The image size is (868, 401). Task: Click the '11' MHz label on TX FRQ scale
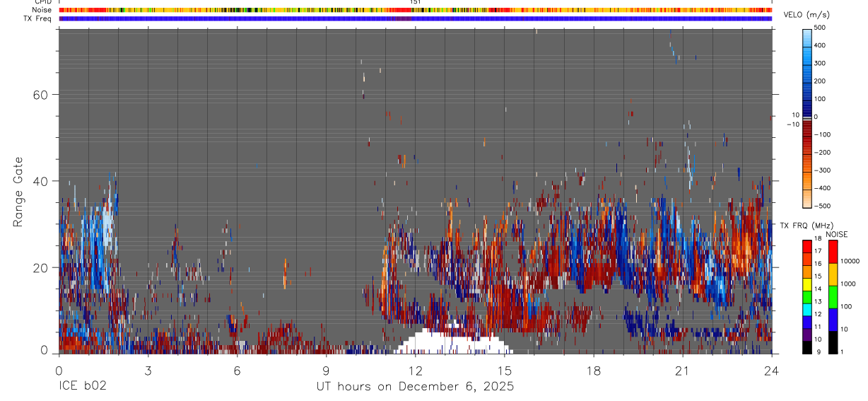click(818, 327)
